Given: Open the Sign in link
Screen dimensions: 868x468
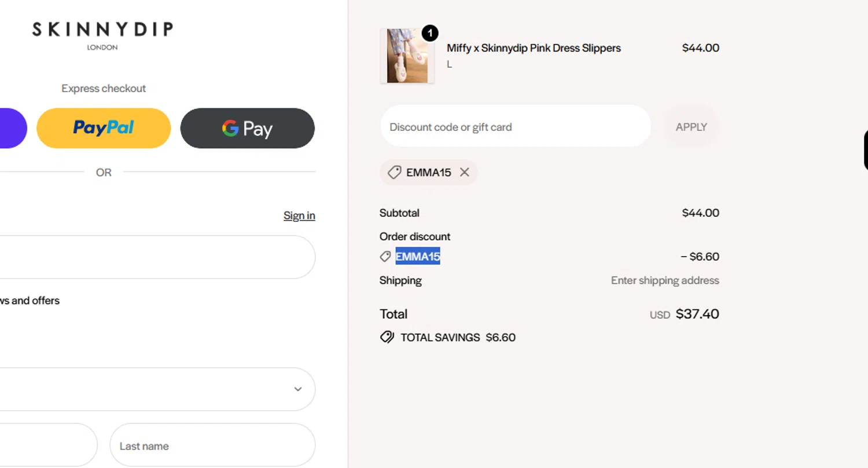Looking at the screenshot, I should [x=299, y=215].
